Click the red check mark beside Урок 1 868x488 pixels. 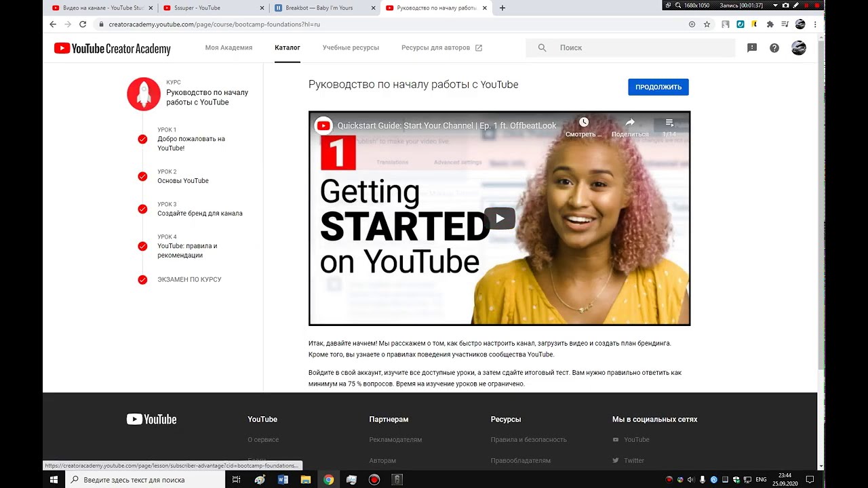pyautogui.click(x=142, y=139)
